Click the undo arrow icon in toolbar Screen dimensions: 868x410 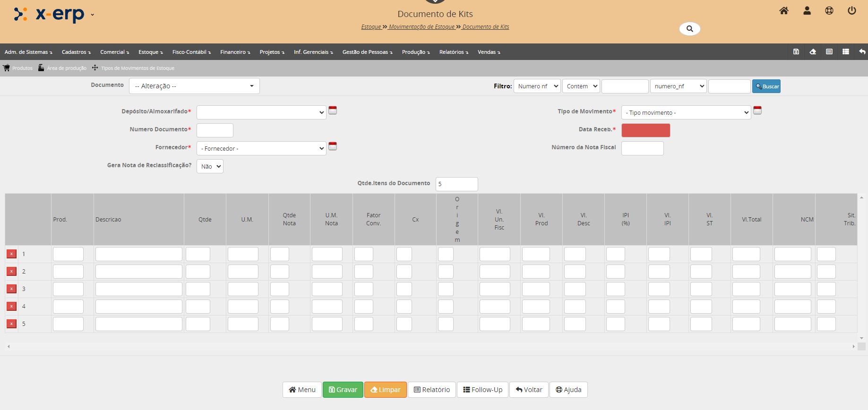[862, 52]
